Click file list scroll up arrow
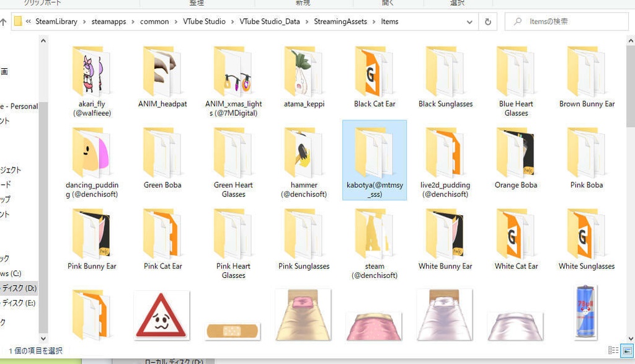This screenshot has width=635, height=364. [631, 41]
